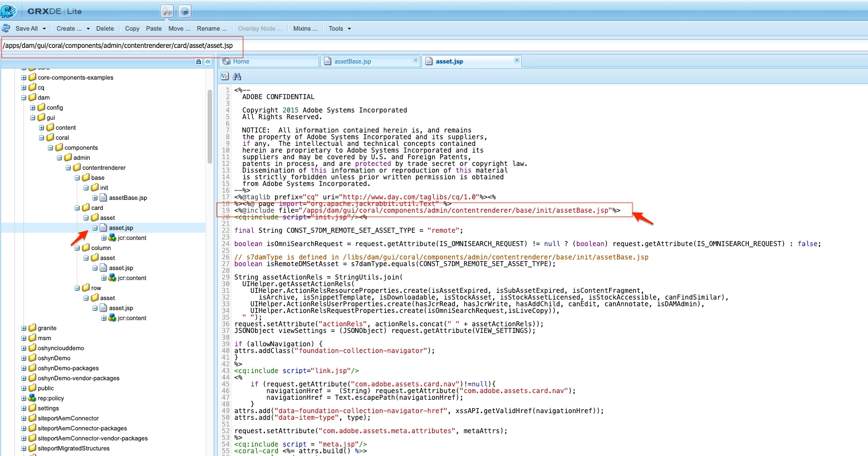Click the refresh arrows icon beside Save All
Screen dimensions: 868x456
[x=6, y=28]
